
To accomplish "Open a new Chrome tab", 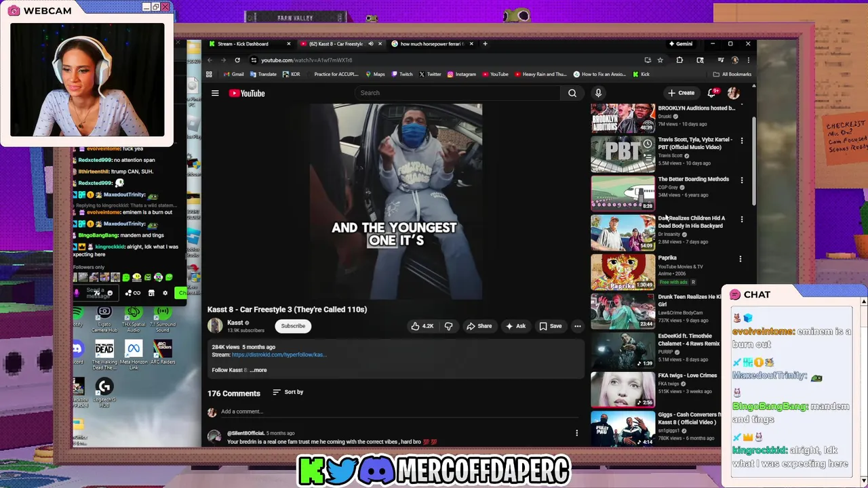I will 485,44.
